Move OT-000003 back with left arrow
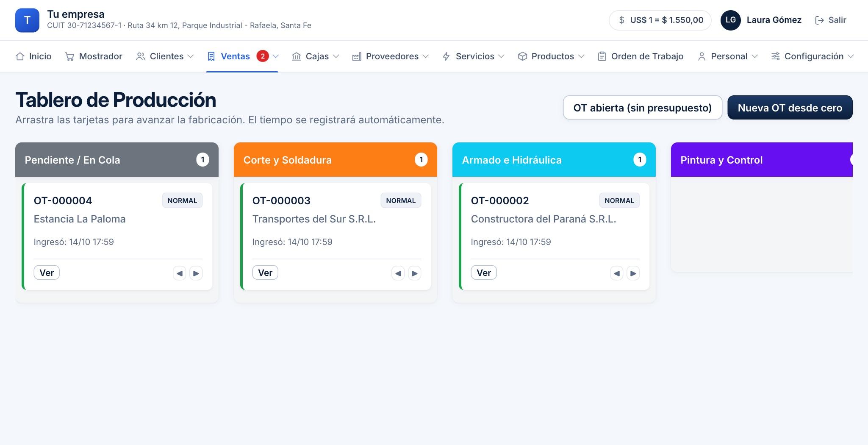Viewport: 868px width, 445px height. pyautogui.click(x=398, y=273)
